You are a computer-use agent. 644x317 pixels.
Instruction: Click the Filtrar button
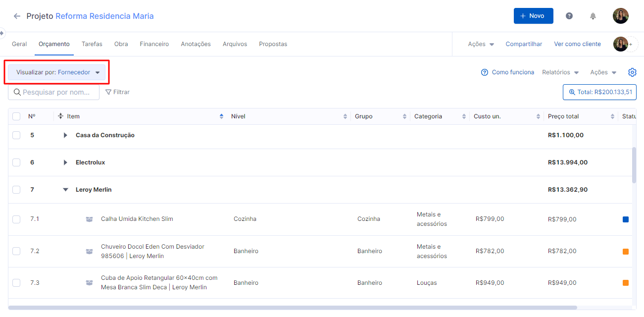click(x=118, y=92)
